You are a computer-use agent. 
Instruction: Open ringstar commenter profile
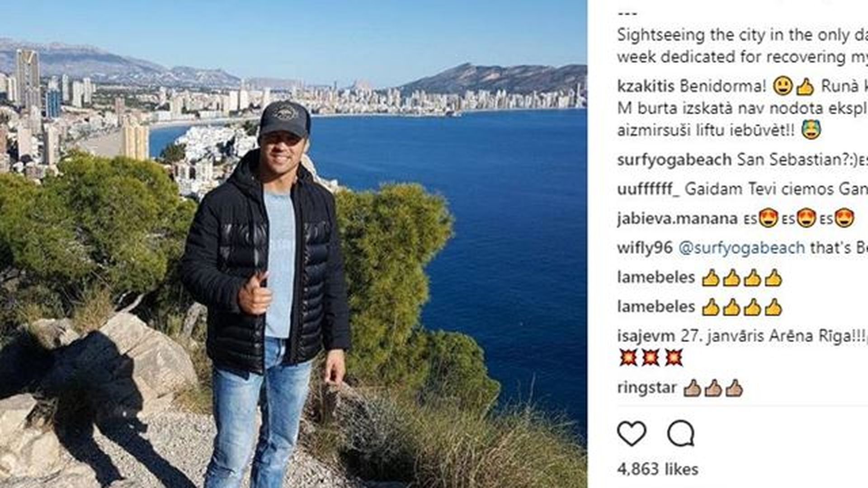click(647, 388)
